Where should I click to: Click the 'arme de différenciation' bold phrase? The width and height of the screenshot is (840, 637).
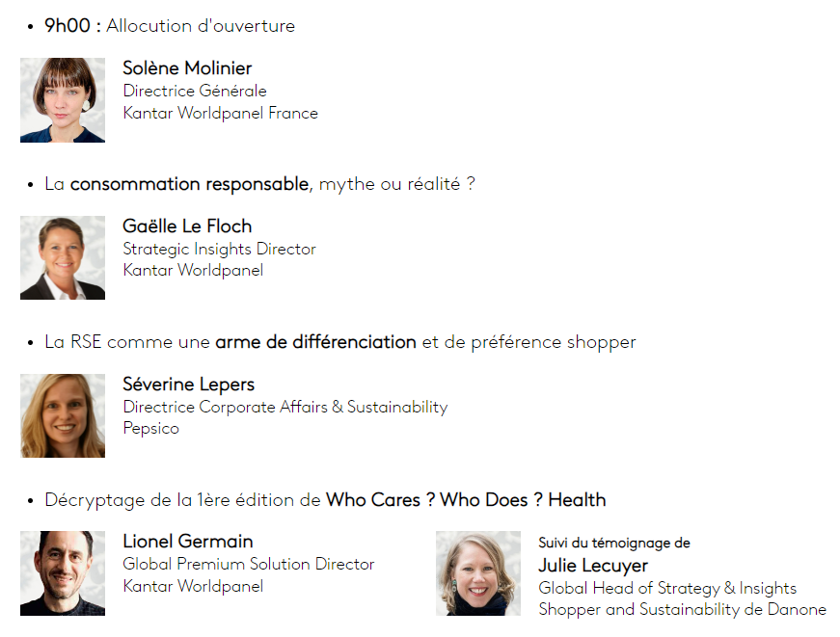[x=315, y=342]
